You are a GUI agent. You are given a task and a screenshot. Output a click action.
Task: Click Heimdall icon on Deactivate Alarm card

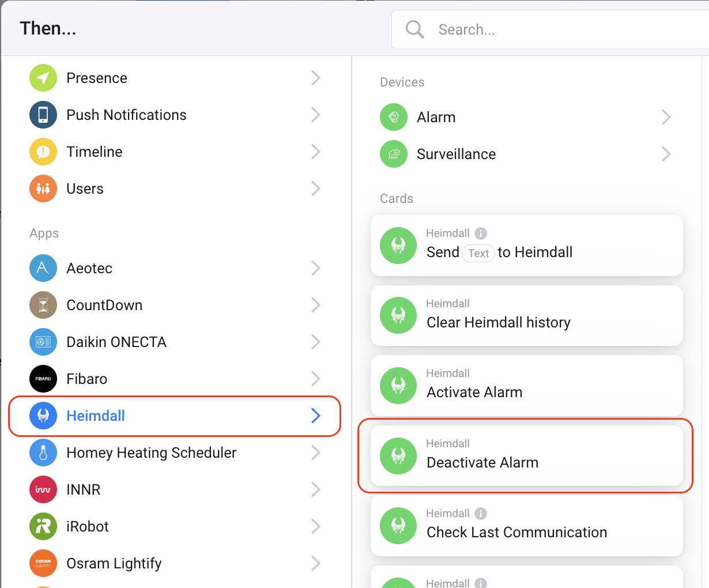[x=398, y=456]
